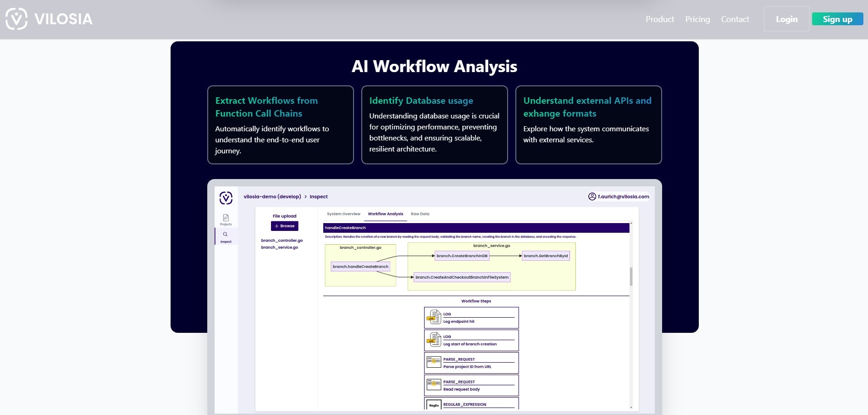Click the RegEx icon of REGULAR_EXPRESSION step
This screenshot has height=415, width=868.
(x=434, y=405)
